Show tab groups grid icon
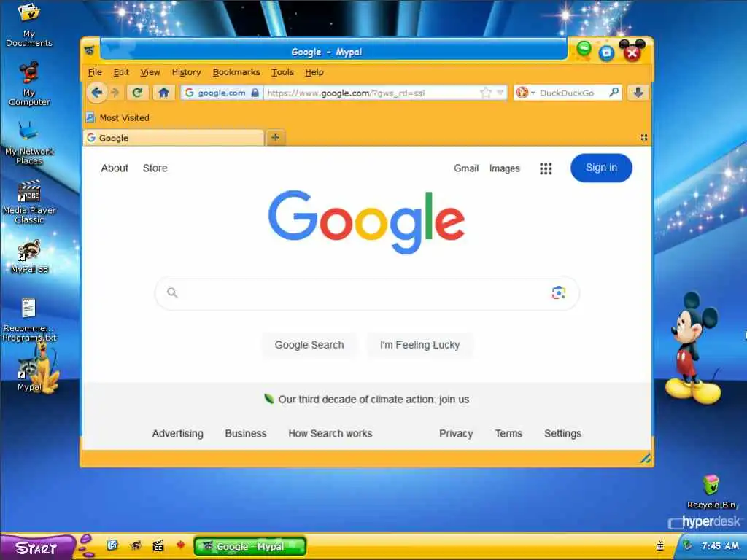Image resolution: width=747 pixels, height=560 pixels. coord(644,138)
